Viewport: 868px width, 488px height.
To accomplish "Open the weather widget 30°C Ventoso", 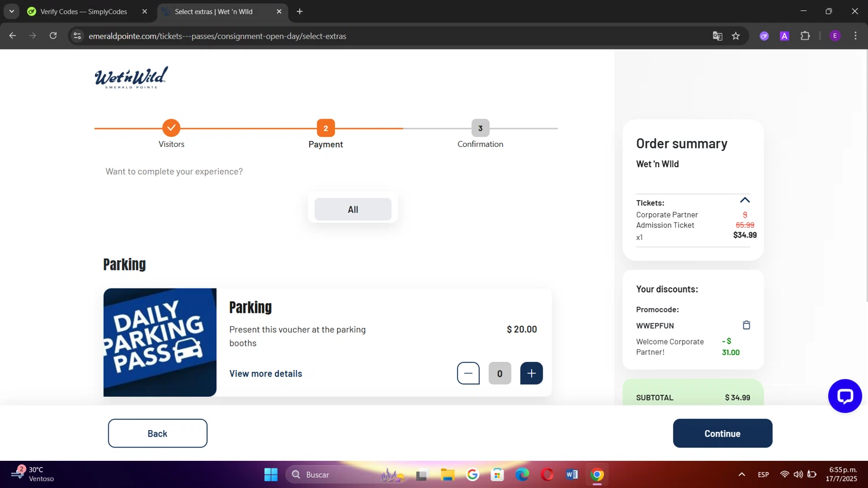I will click(x=34, y=474).
